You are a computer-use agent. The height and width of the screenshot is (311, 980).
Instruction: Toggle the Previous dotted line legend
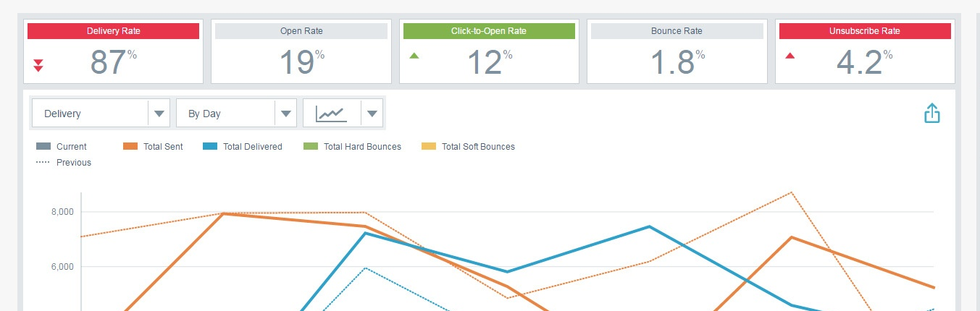(64, 163)
